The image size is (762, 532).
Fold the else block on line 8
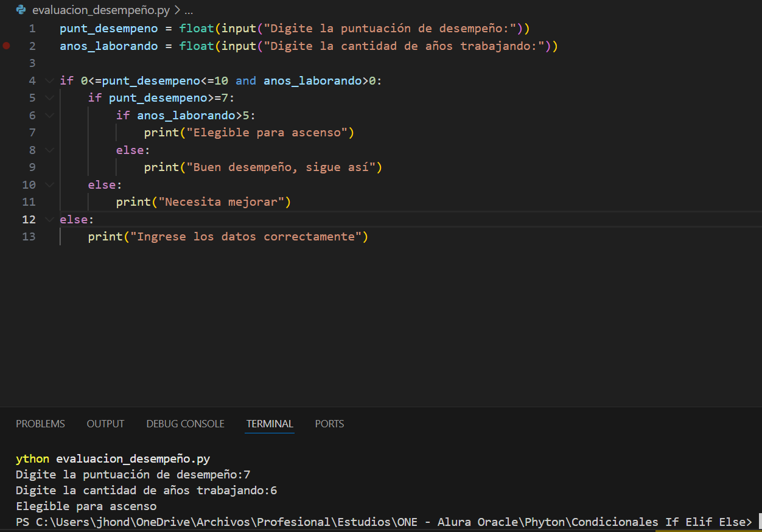(x=49, y=150)
